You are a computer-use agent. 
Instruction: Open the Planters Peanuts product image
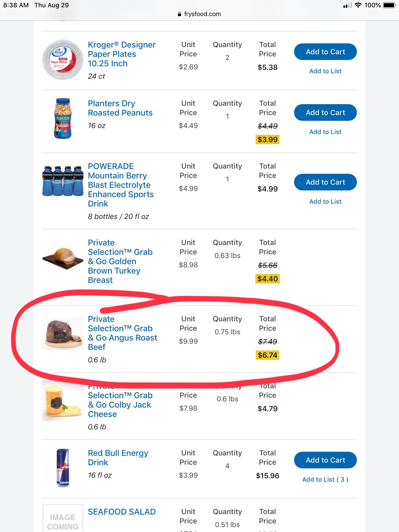coord(63,118)
